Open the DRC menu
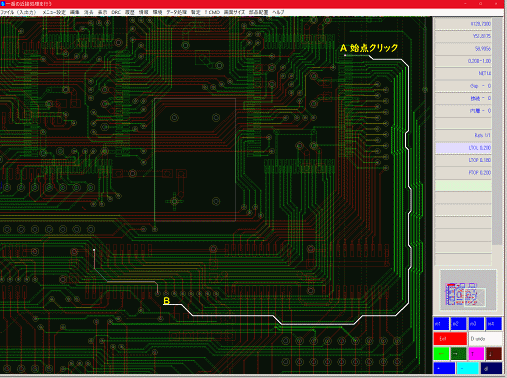Viewport: 507px width, 378px height. (116, 12)
